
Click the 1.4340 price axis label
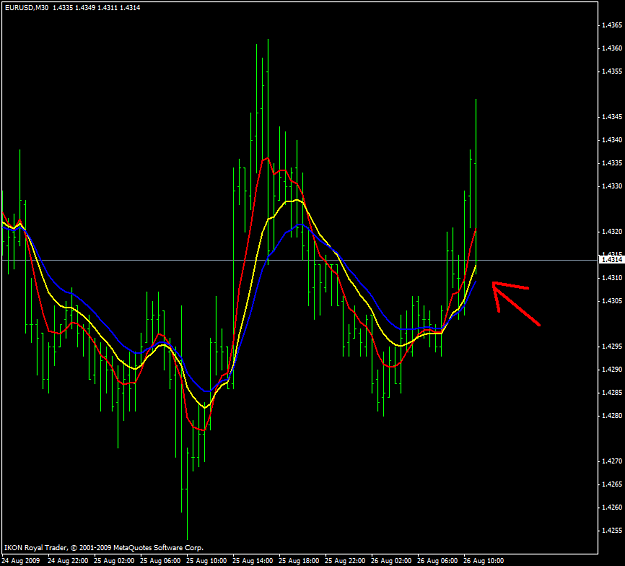pyautogui.click(x=612, y=140)
